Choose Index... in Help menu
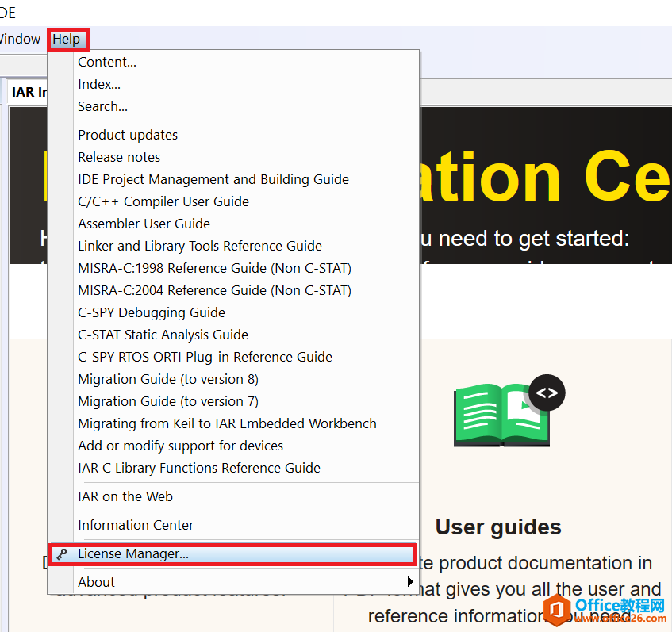 tap(233, 84)
